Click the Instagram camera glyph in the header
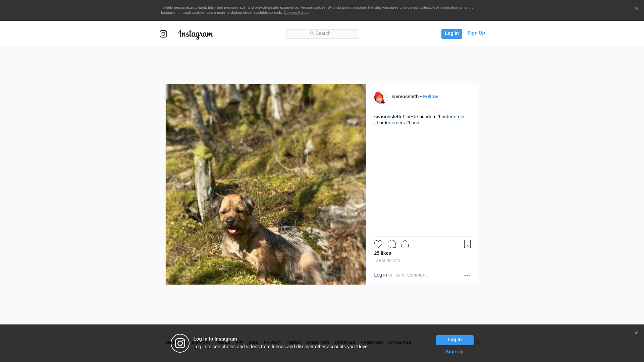Image resolution: width=644 pixels, height=362 pixels. coord(163,34)
